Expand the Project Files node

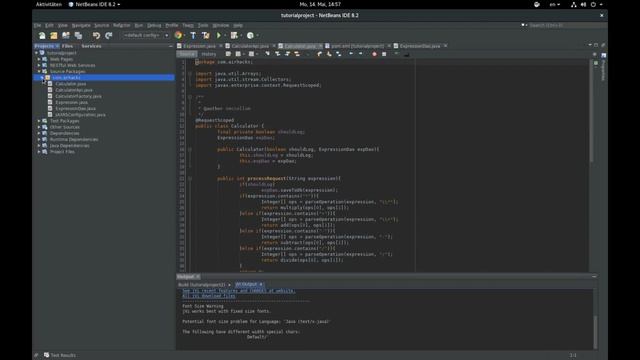click(x=39, y=151)
